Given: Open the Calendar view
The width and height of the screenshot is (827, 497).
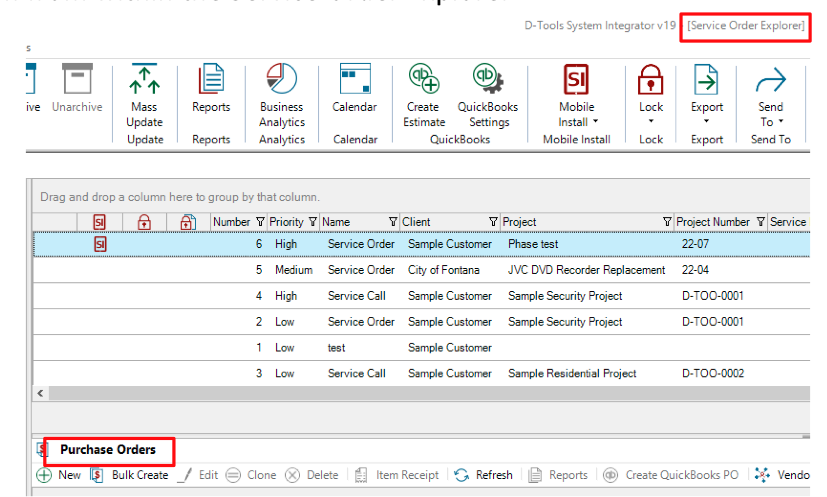Looking at the screenshot, I should [354, 88].
